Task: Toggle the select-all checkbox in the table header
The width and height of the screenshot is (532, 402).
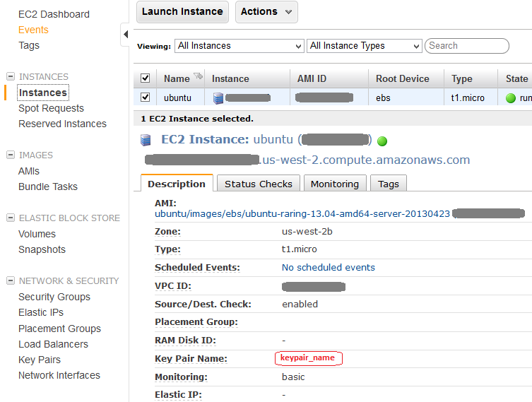Action: (x=146, y=78)
